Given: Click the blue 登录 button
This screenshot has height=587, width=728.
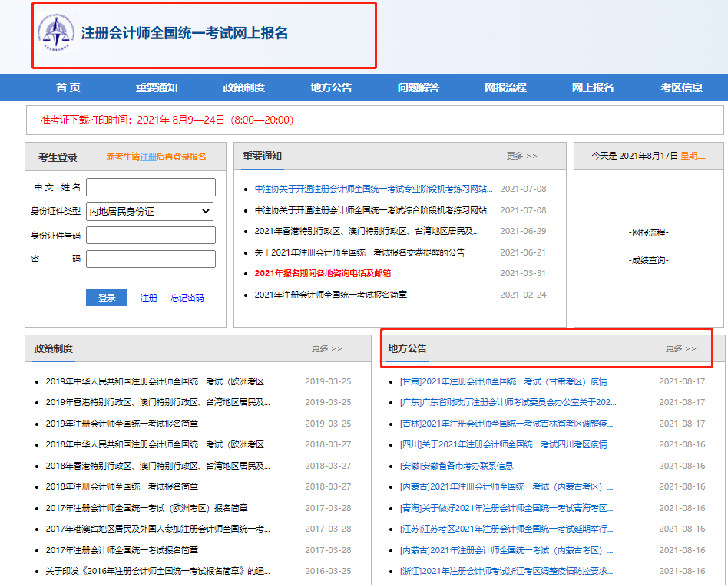Looking at the screenshot, I should point(107,298).
